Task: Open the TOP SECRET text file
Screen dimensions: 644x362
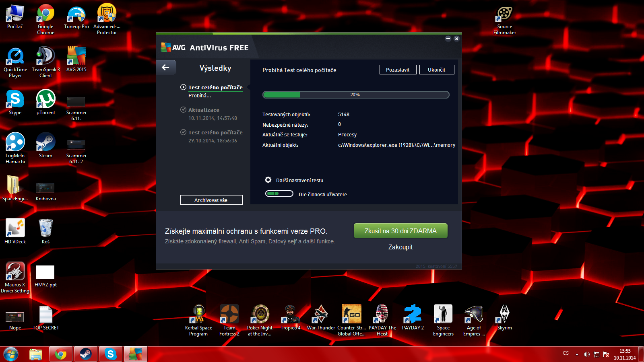Action: point(46,318)
